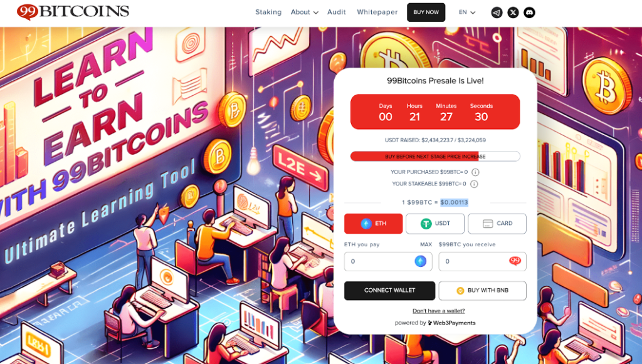
Task: Select ETH as payment method
Action: pos(374,224)
